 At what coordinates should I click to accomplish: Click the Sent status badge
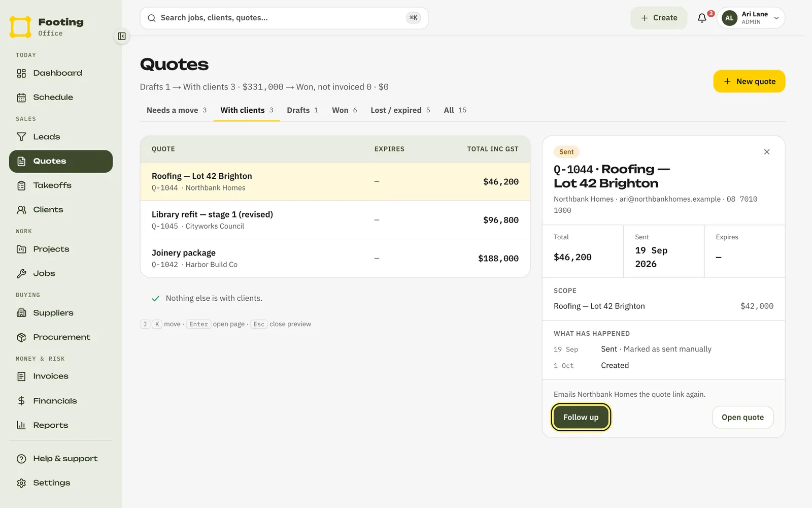click(566, 152)
